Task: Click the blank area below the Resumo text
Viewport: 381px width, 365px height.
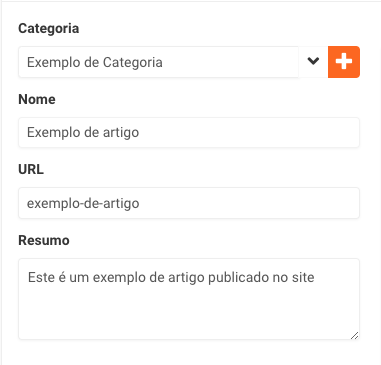Action: (x=187, y=313)
